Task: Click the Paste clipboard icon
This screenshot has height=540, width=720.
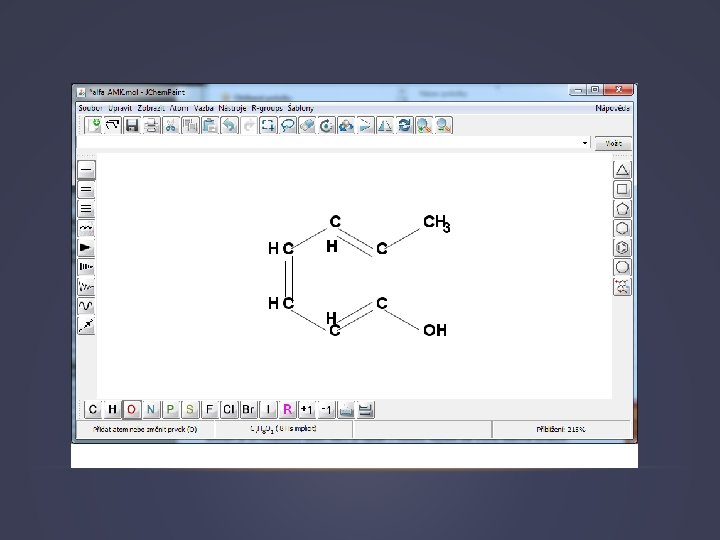Action: tap(209, 125)
